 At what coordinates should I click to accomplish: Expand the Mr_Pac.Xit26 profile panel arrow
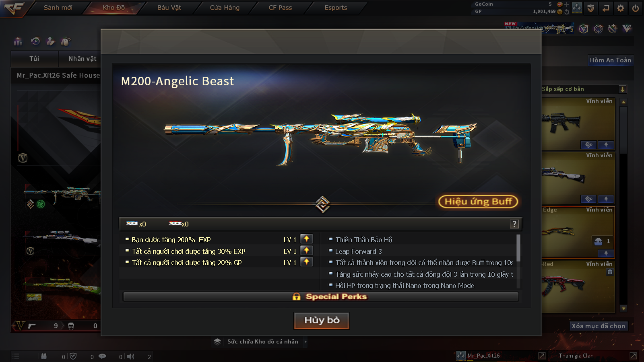[x=542, y=356]
